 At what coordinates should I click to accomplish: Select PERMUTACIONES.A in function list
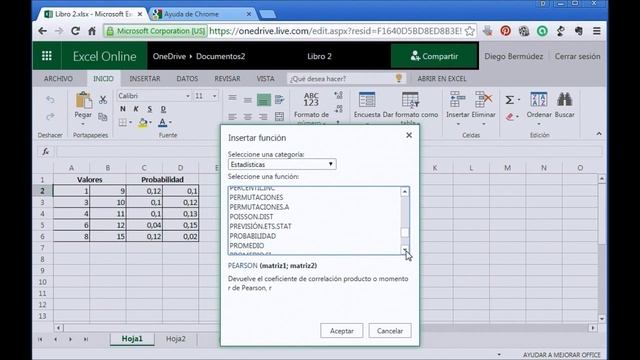[x=259, y=207]
